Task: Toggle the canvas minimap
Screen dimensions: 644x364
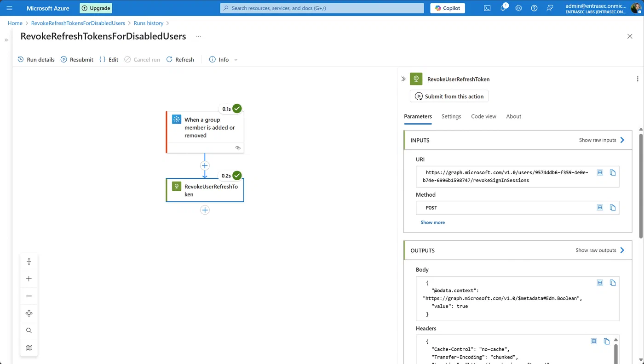Action: pyautogui.click(x=29, y=348)
